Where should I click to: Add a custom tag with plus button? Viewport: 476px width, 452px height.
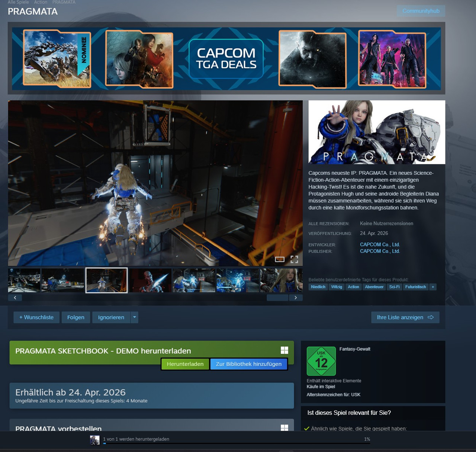(x=433, y=287)
